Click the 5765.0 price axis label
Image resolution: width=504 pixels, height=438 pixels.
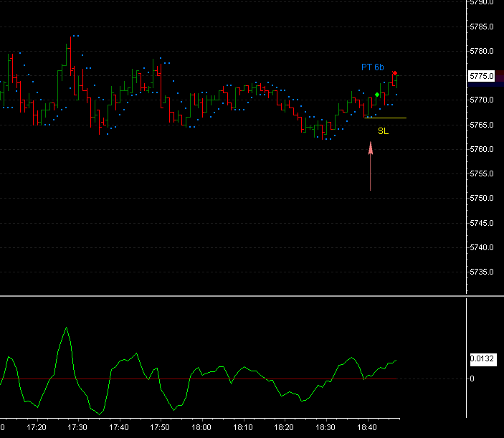coord(482,125)
